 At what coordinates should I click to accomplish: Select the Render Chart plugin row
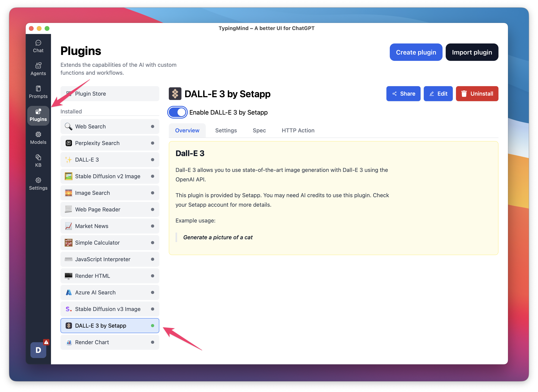point(110,342)
